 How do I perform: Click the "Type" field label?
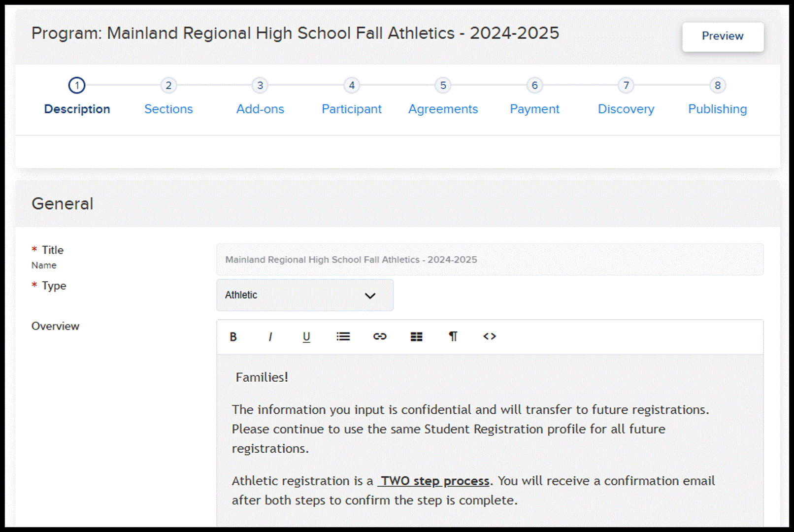(54, 286)
